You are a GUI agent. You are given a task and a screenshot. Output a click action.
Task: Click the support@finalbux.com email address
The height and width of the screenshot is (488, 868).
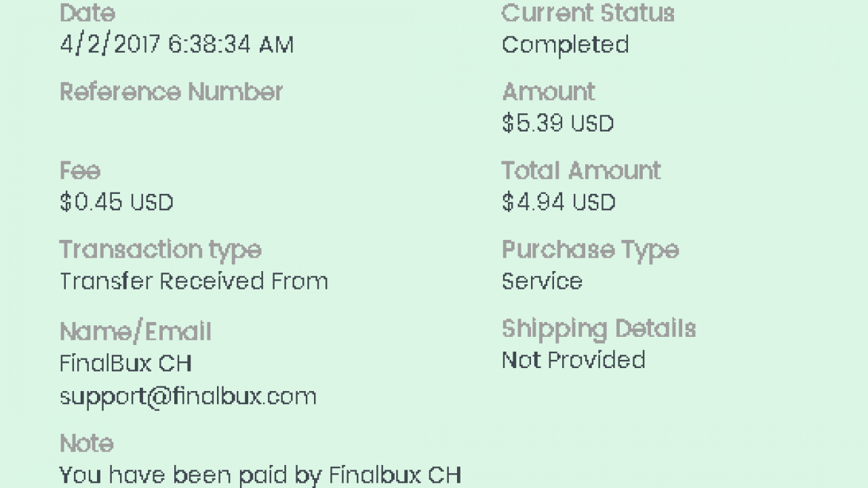tap(188, 396)
